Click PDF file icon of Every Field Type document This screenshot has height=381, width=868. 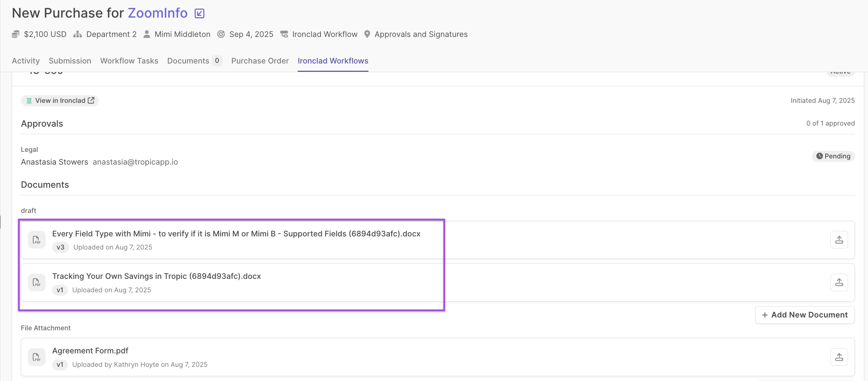37,240
